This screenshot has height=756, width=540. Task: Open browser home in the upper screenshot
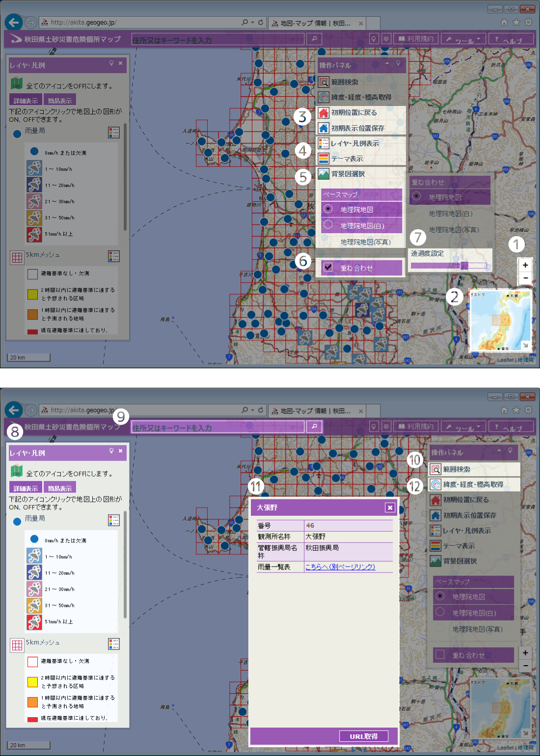504,22
